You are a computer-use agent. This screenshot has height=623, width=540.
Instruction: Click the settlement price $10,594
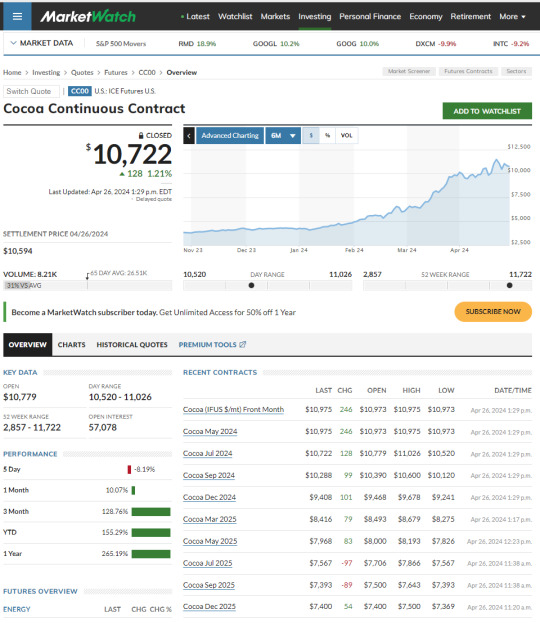tap(18, 251)
